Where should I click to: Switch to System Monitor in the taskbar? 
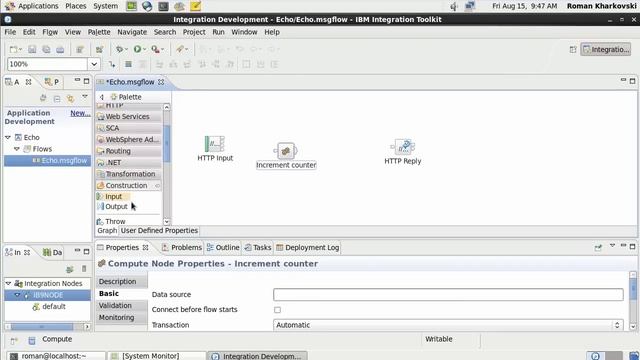(x=156, y=356)
